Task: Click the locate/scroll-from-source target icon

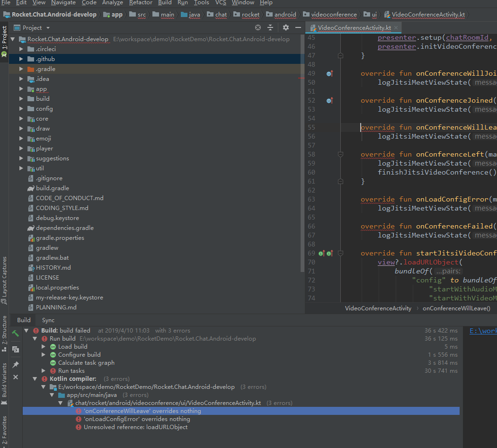Action: [x=258, y=27]
